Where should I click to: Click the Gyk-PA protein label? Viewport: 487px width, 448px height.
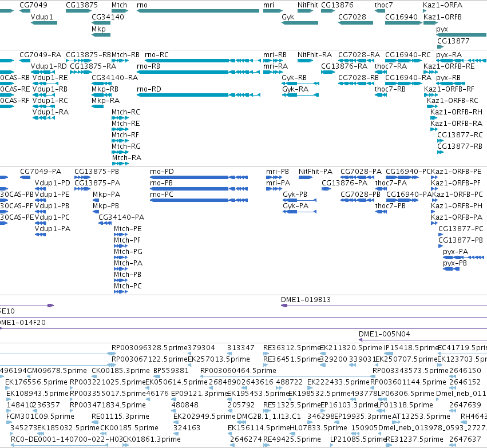(295, 206)
